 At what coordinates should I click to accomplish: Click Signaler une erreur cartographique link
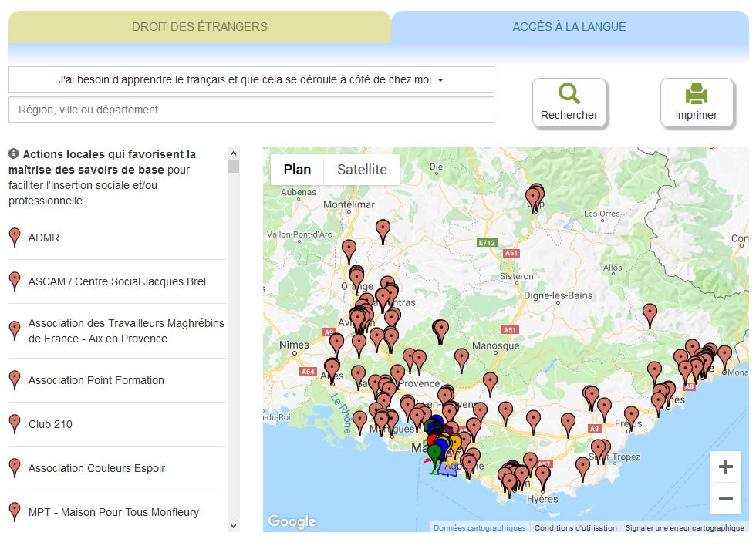point(685,527)
